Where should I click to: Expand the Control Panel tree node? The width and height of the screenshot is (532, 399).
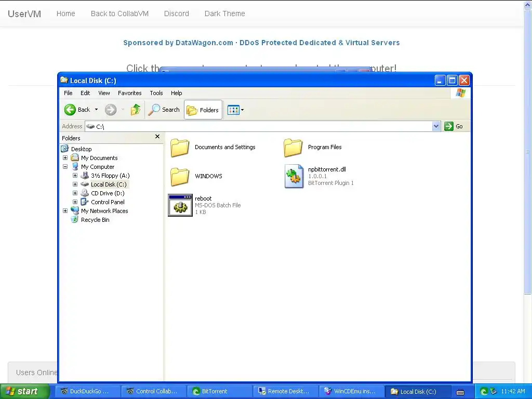click(x=75, y=202)
